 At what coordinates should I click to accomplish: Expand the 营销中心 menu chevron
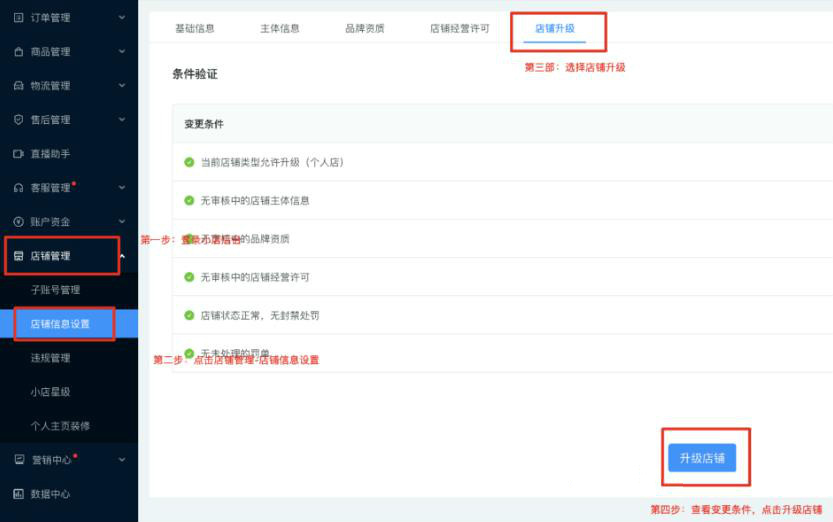(x=122, y=459)
